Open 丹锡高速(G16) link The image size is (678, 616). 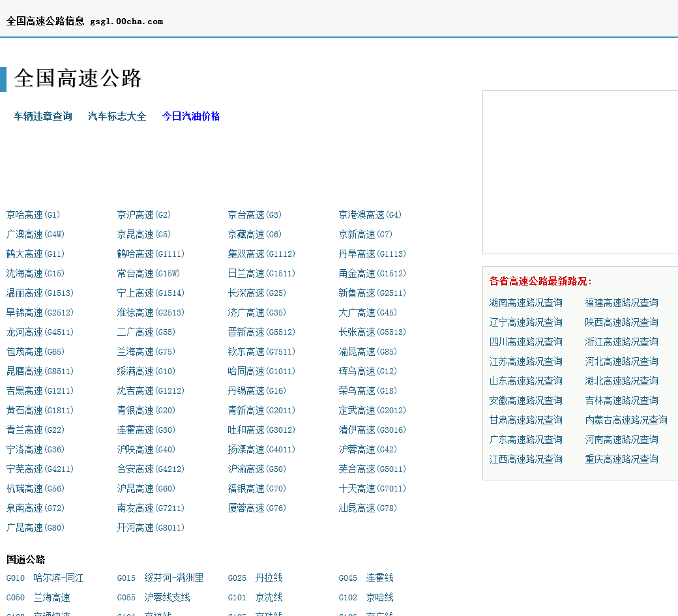pos(257,390)
